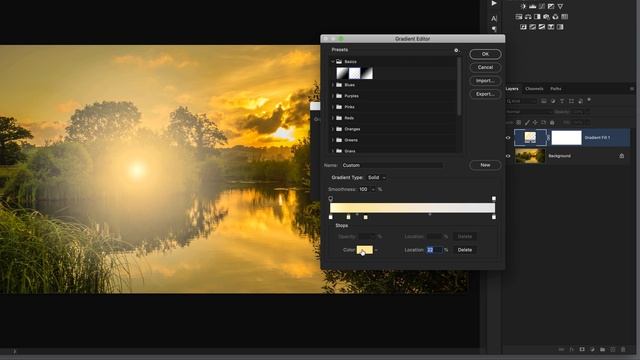Open the Actions panel play icon
Viewport: 640px width, 360px height.
(494, 3)
